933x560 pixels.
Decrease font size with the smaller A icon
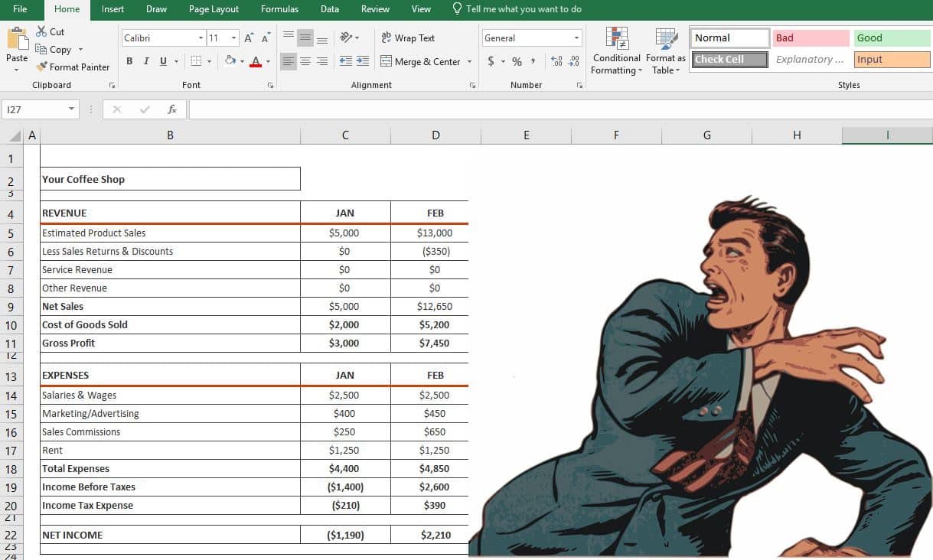coord(266,37)
